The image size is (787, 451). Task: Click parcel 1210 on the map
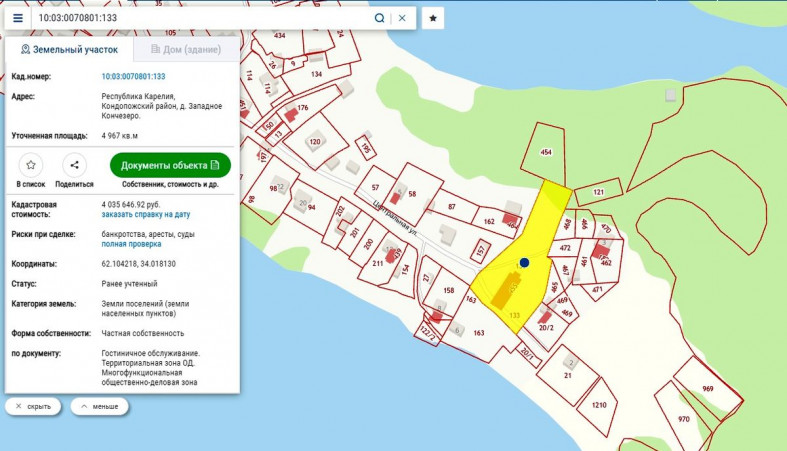(x=598, y=405)
